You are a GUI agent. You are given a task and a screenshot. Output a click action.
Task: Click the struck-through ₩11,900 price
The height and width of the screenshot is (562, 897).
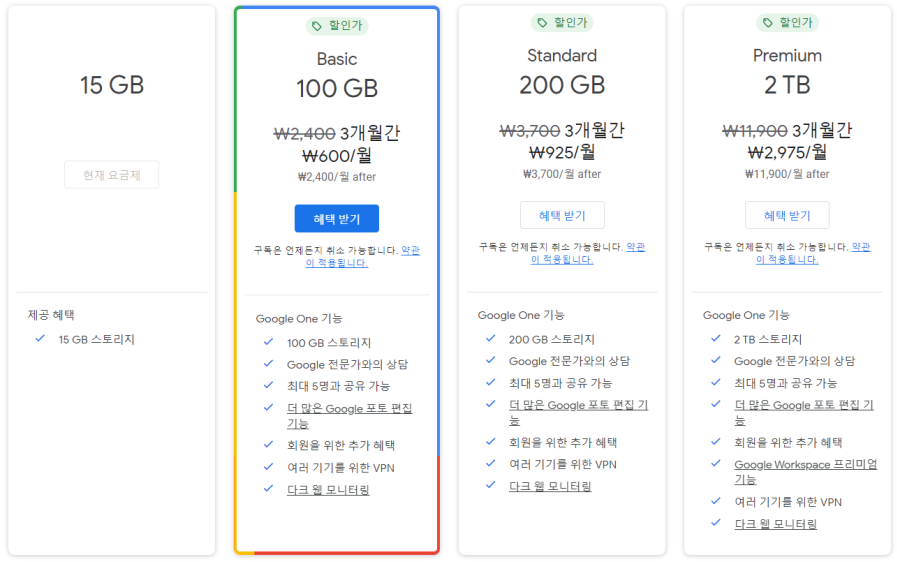coord(755,131)
